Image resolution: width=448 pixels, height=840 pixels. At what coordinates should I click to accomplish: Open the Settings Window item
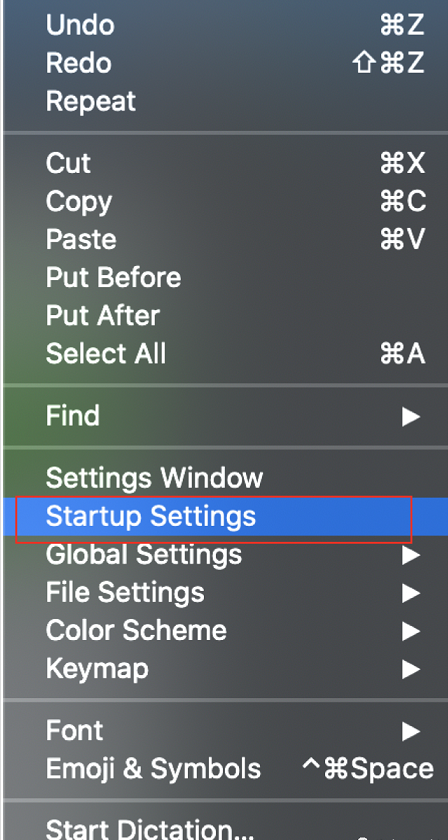(x=225, y=478)
